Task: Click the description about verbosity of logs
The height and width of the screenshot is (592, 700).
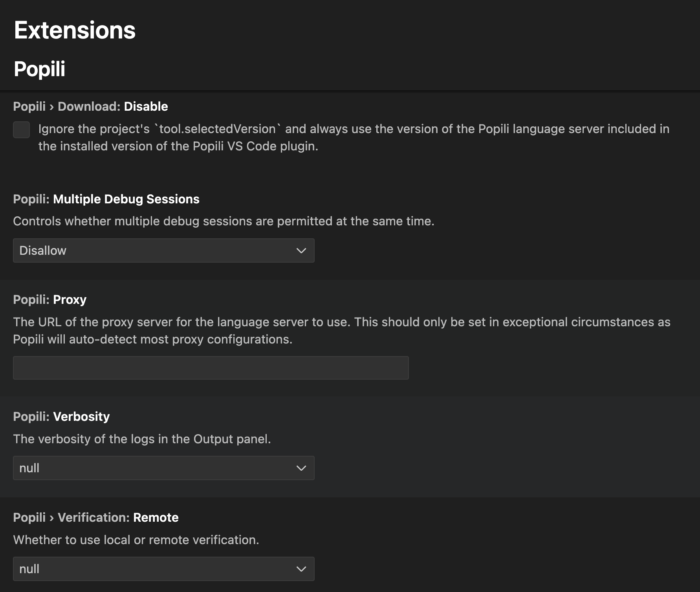Action: tap(142, 439)
